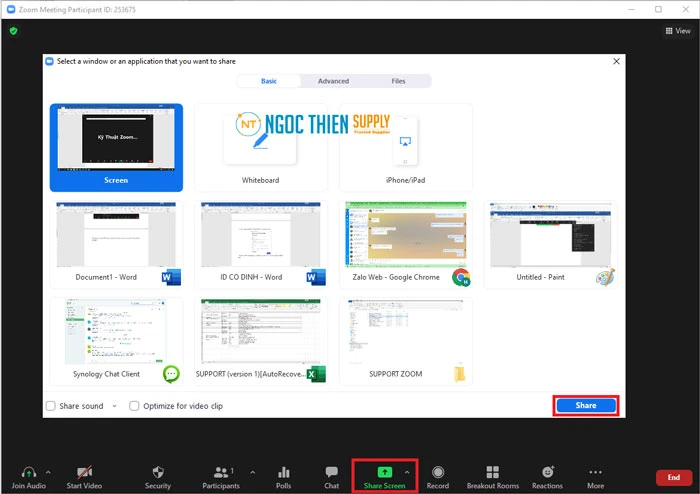Open the Chat bubble icon
700x494 pixels.
point(332,472)
